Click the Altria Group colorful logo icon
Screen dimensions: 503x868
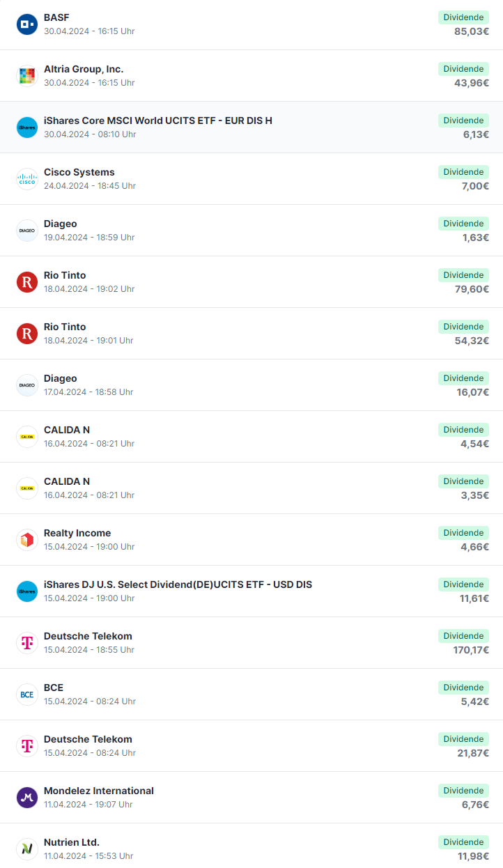tap(27, 76)
